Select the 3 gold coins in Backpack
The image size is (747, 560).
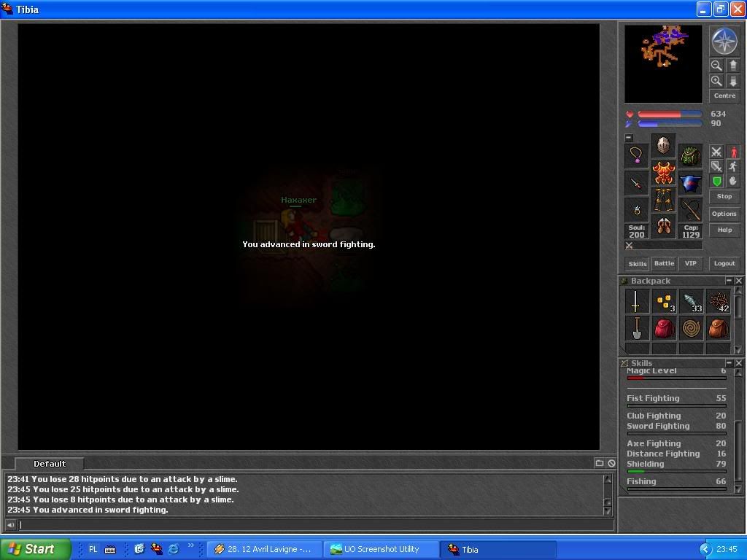click(x=664, y=301)
